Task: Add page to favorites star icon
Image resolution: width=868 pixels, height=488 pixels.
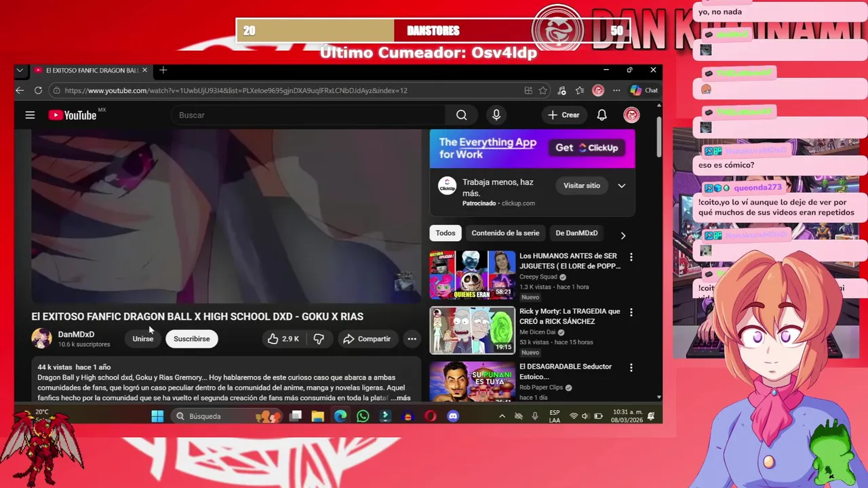Action: (x=542, y=90)
